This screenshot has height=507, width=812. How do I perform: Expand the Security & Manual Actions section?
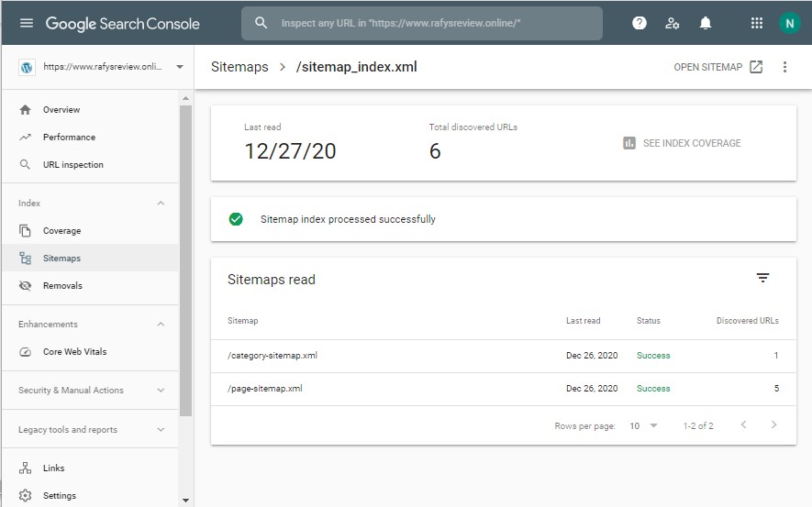161,391
